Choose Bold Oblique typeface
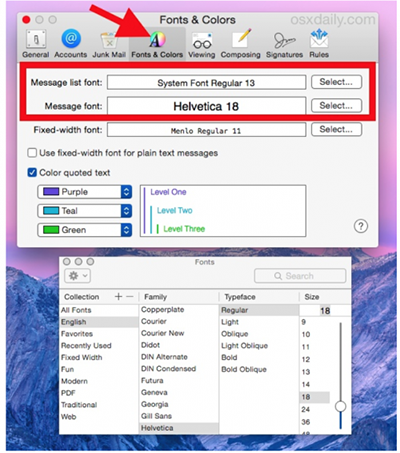Screen dimensions: 400x453 click(244, 369)
